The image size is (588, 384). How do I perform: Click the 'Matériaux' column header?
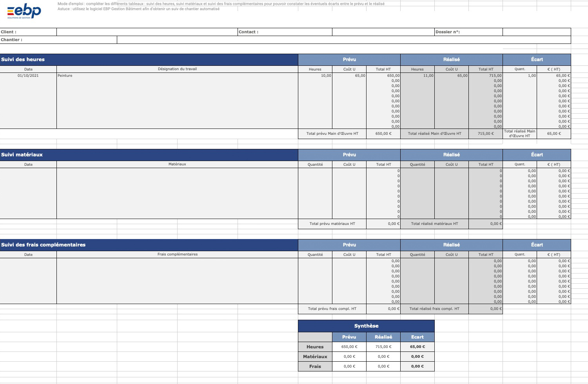177,164
